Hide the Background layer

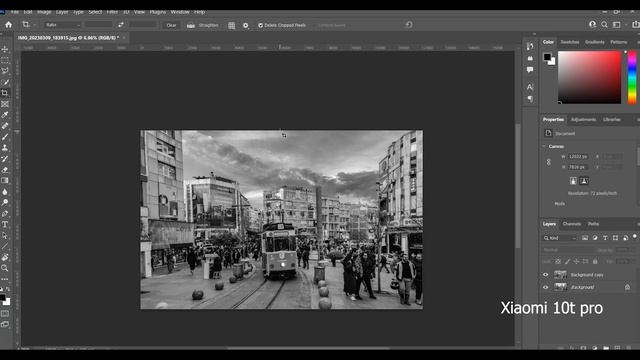click(x=546, y=287)
